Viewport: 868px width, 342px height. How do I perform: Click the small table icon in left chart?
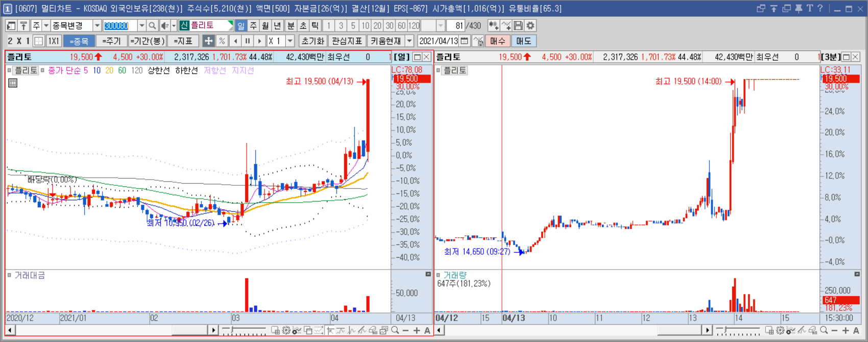pyautogui.click(x=13, y=83)
